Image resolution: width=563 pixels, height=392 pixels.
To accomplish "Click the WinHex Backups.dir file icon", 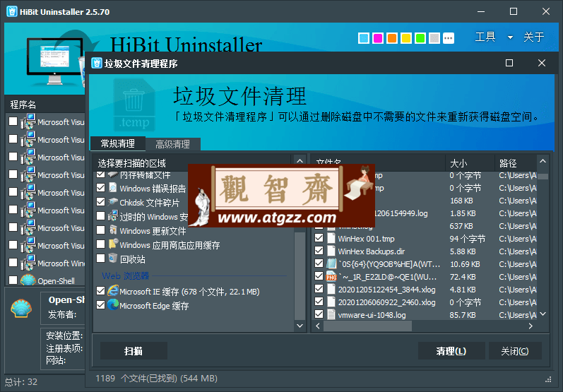I will click(x=331, y=251).
